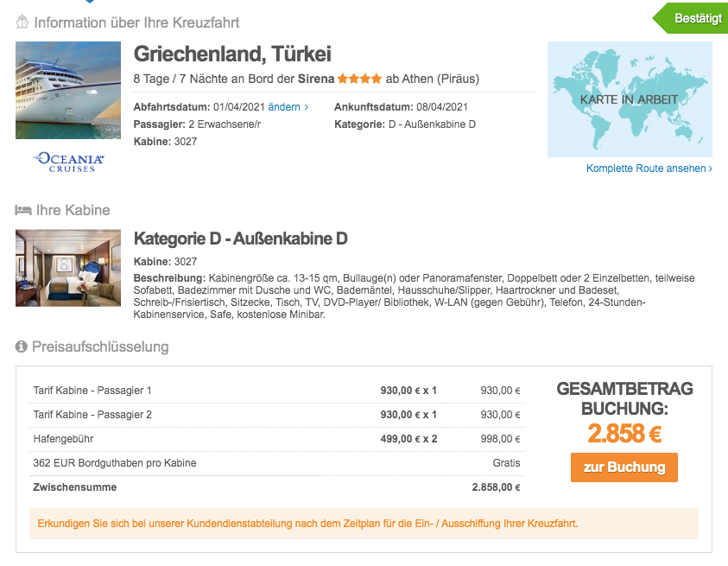Open the cruise ship photo thumbnail

click(68, 91)
